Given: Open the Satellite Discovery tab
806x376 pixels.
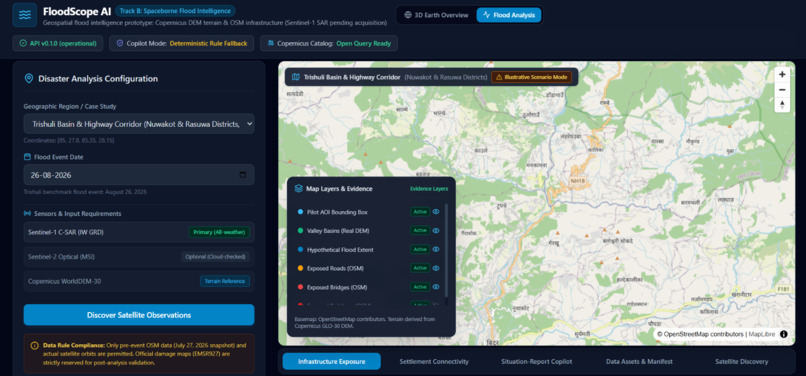Looking at the screenshot, I should [741, 362].
